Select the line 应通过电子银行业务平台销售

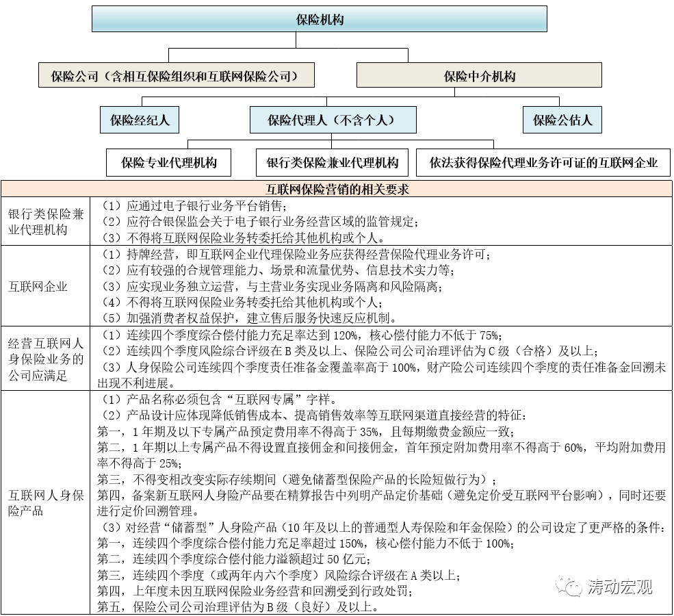[192, 206]
